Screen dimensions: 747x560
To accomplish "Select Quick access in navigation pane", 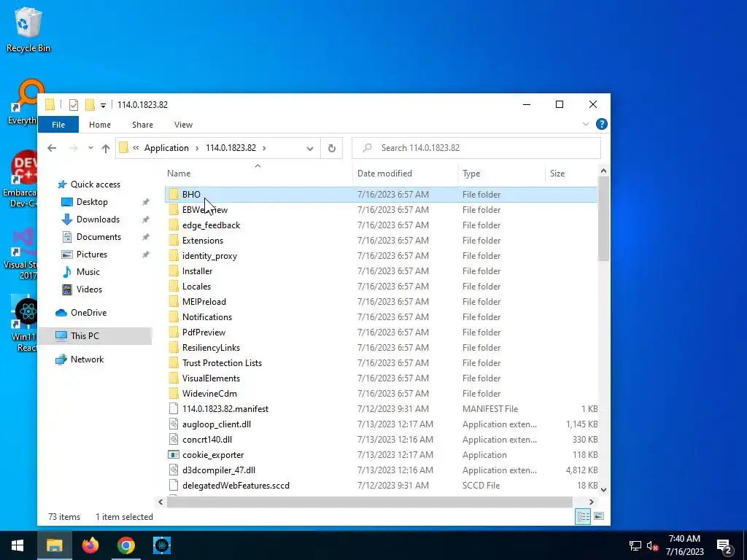I will tap(96, 184).
